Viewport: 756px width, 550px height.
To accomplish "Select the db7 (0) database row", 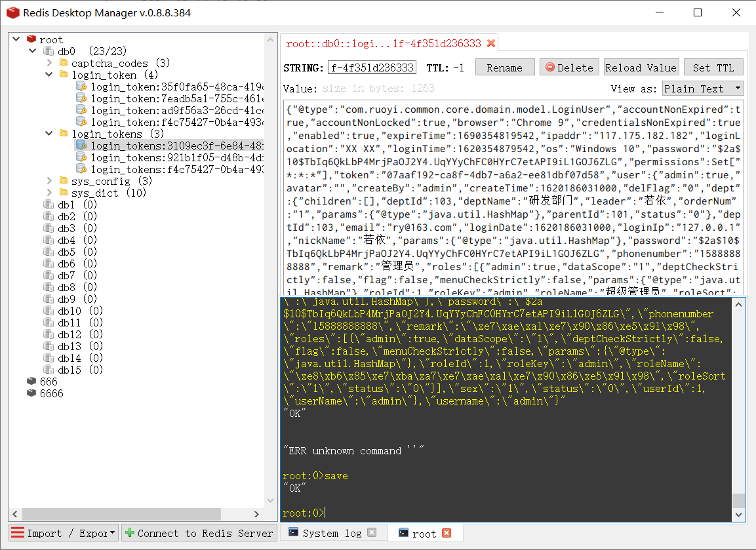I will click(x=70, y=275).
